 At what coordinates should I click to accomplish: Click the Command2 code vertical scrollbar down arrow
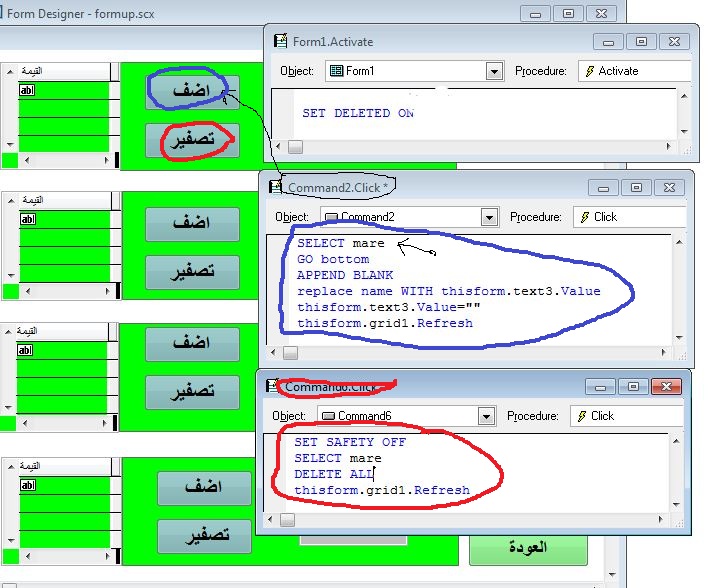pyautogui.click(x=680, y=337)
